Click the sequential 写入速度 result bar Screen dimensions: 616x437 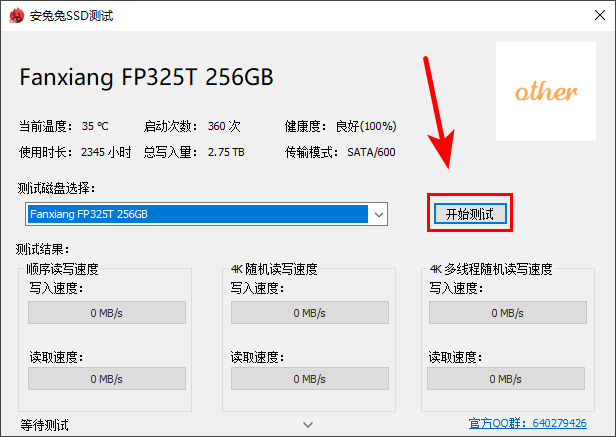[x=106, y=313]
